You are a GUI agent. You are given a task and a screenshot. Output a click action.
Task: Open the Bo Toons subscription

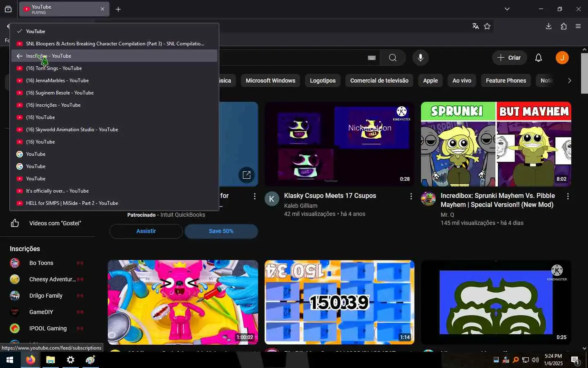(x=47, y=263)
